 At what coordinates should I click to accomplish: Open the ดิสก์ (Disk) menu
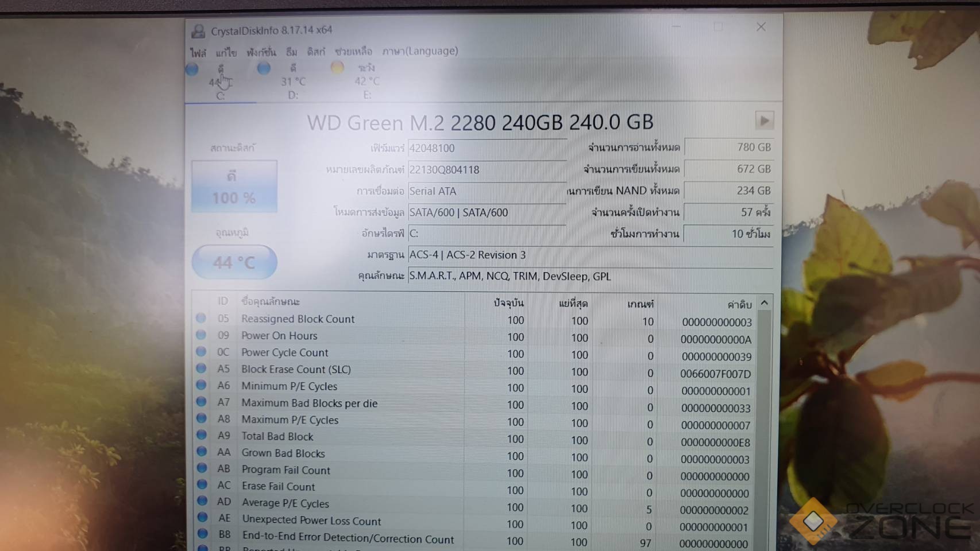pyautogui.click(x=316, y=52)
